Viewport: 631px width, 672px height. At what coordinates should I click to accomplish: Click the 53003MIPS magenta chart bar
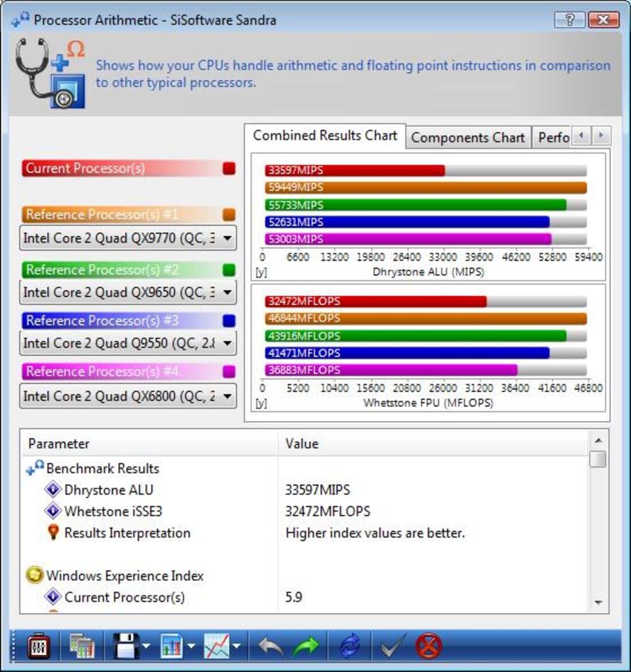(x=408, y=239)
